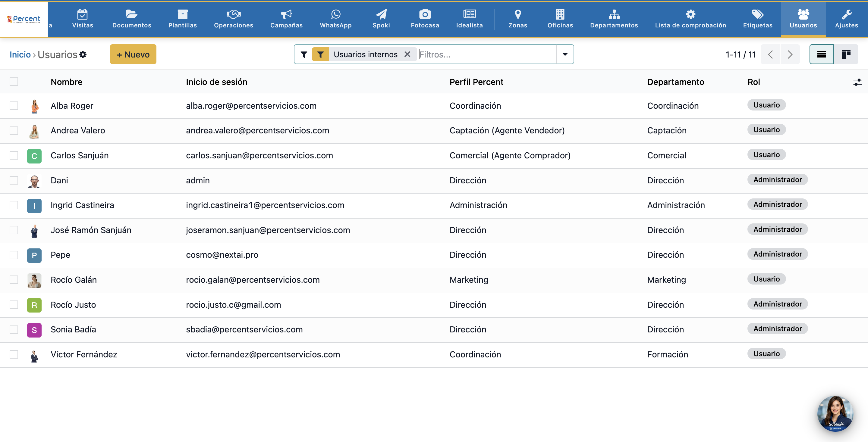The width and height of the screenshot is (868, 442).
Task: Open optional columns settings icon
Action: click(x=857, y=82)
